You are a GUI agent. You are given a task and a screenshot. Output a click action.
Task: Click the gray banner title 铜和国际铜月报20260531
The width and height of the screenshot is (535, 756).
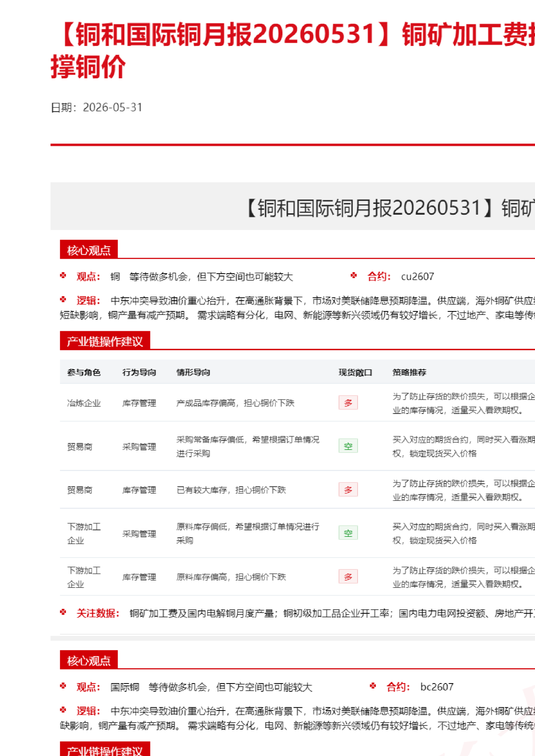pyautogui.click(x=369, y=208)
